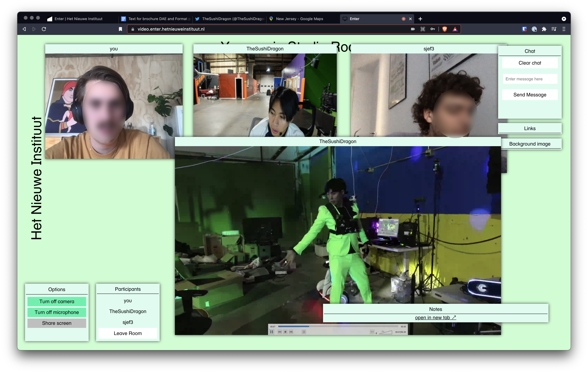Click the Het Nieuwe Instituut vertical logo
The width and height of the screenshot is (588, 373).
coord(37,178)
